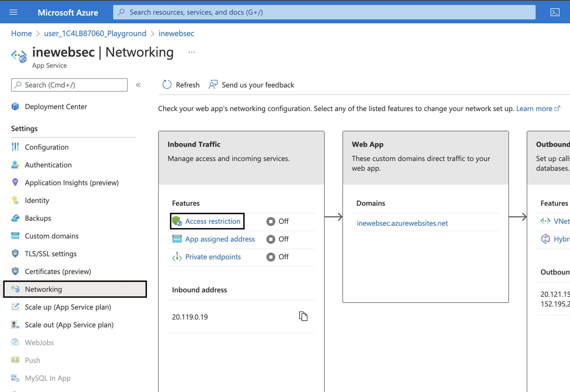Select Custom domains in sidebar
The width and height of the screenshot is (570, 392).
(52, 236)
